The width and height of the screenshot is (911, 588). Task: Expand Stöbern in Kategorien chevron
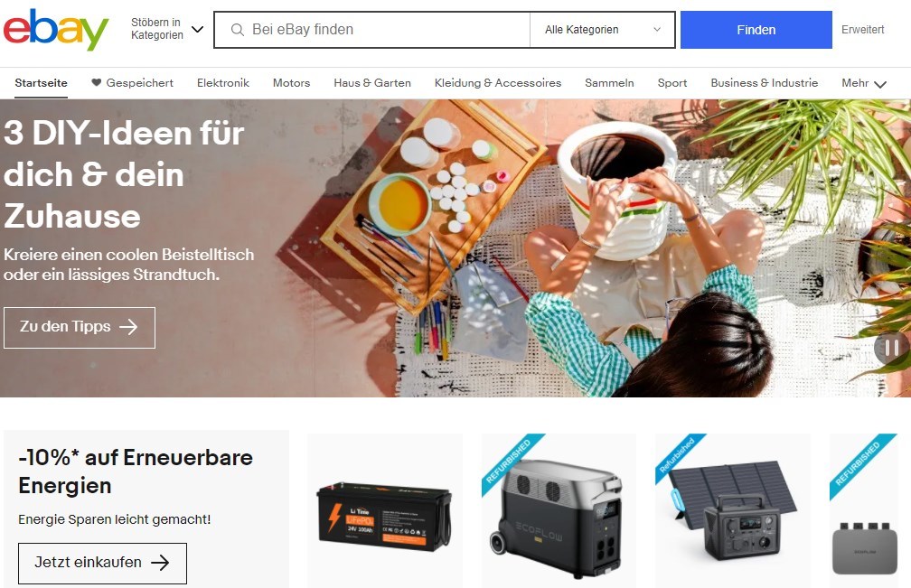click(198, 29)
